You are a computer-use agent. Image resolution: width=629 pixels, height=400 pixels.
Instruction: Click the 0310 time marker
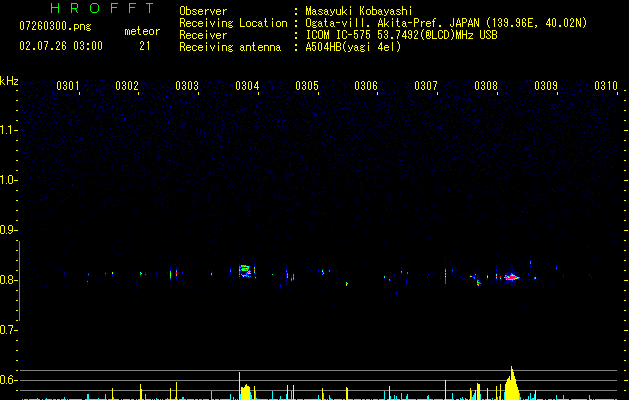[606, 86]
